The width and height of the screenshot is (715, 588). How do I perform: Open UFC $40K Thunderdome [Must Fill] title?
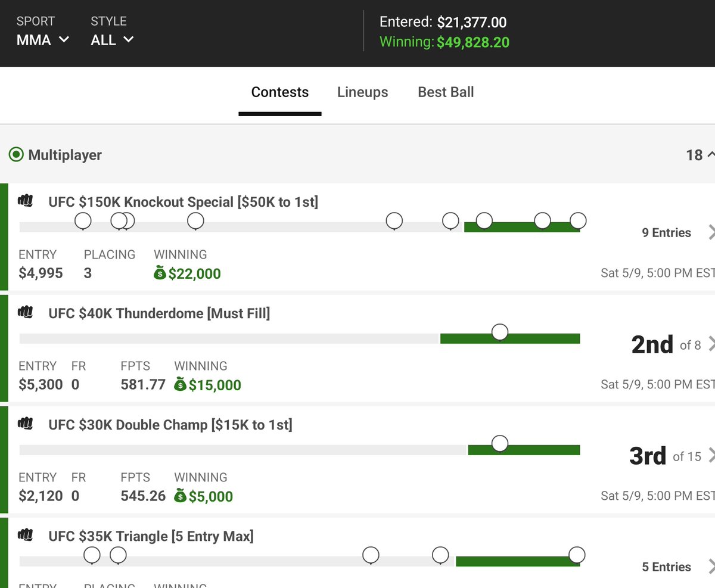159,313
